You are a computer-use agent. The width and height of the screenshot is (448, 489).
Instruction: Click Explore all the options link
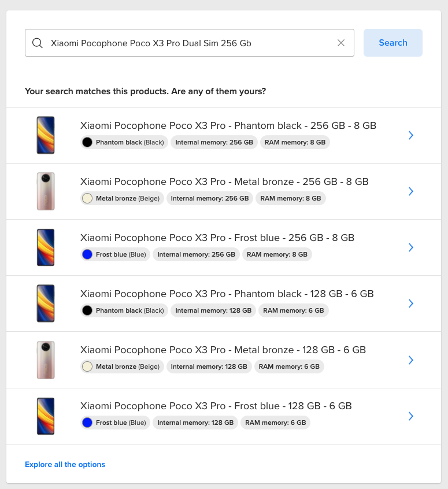[x=65, y=465]
